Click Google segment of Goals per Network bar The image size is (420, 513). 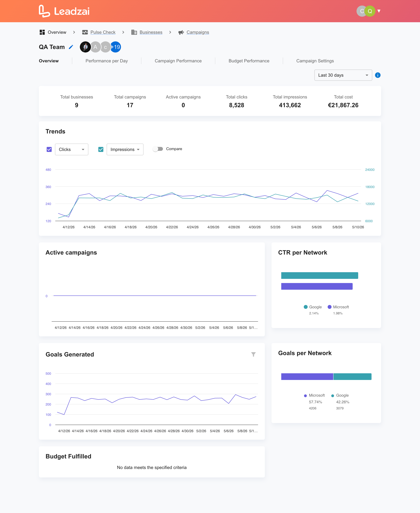tap(352, 377)
